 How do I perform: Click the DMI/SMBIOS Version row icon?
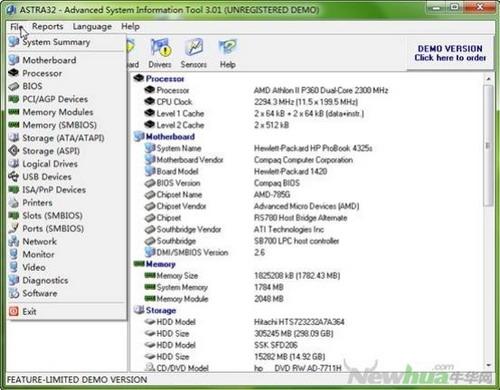point(150,252)
